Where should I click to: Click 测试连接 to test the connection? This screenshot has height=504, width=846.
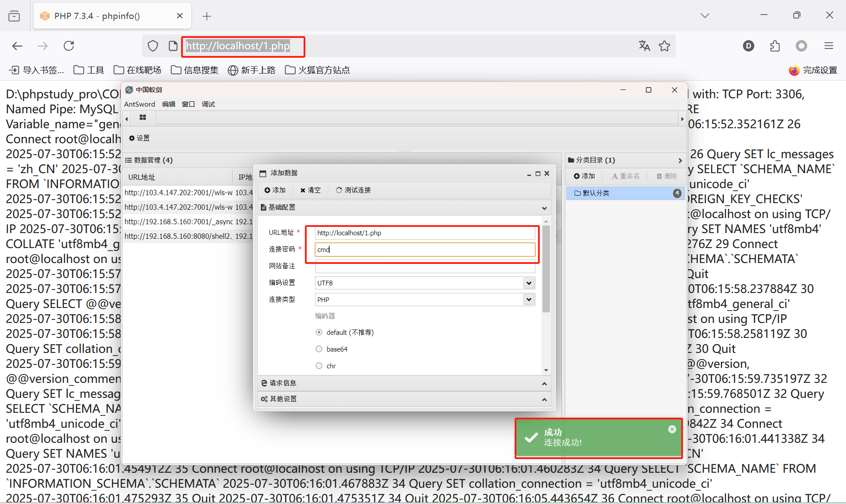tap(353, 190)
